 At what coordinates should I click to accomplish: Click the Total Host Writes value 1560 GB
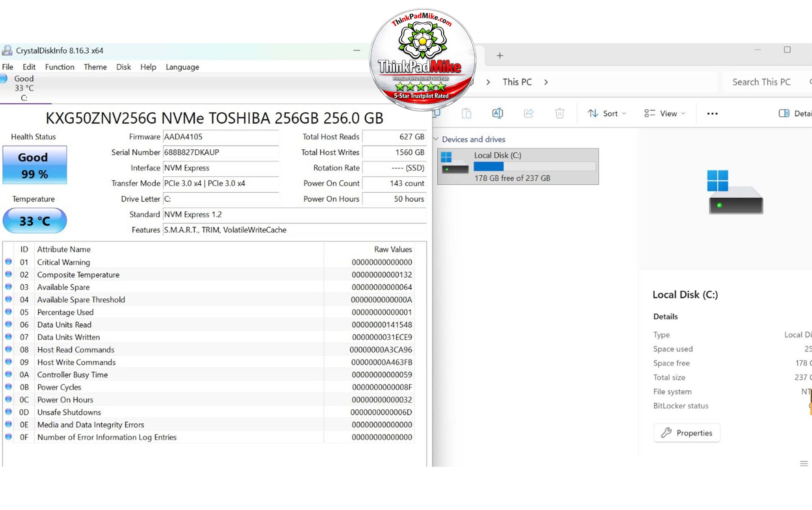pos(394,152)
